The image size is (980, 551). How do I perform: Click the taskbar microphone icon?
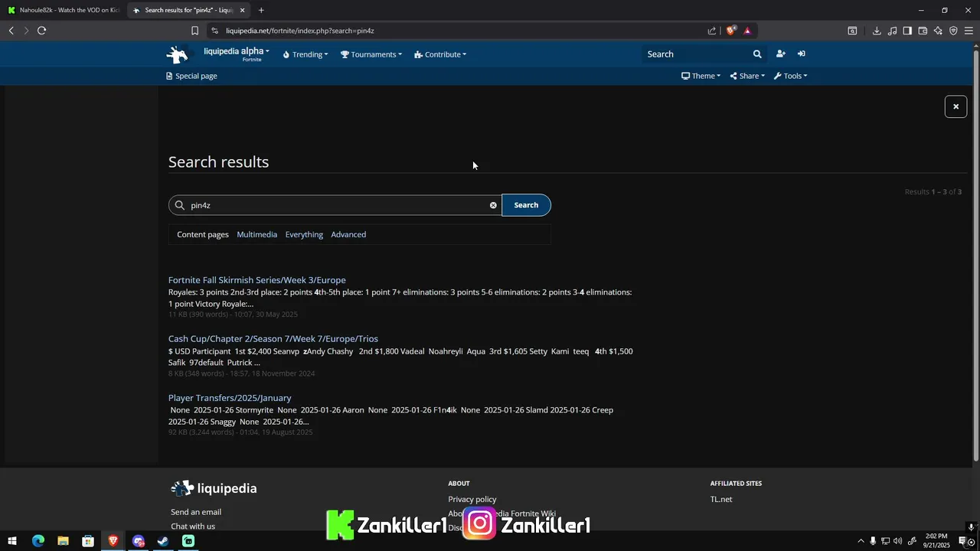(873, 541)
